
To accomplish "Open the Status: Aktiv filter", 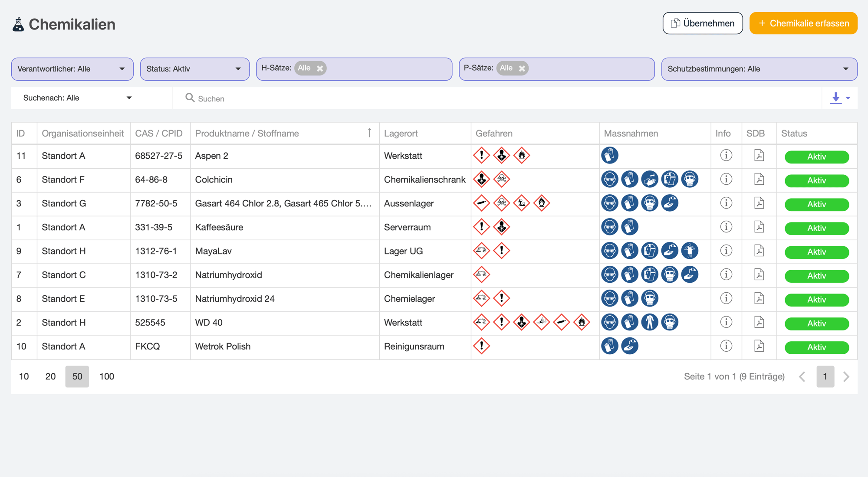I will [194, 69].
